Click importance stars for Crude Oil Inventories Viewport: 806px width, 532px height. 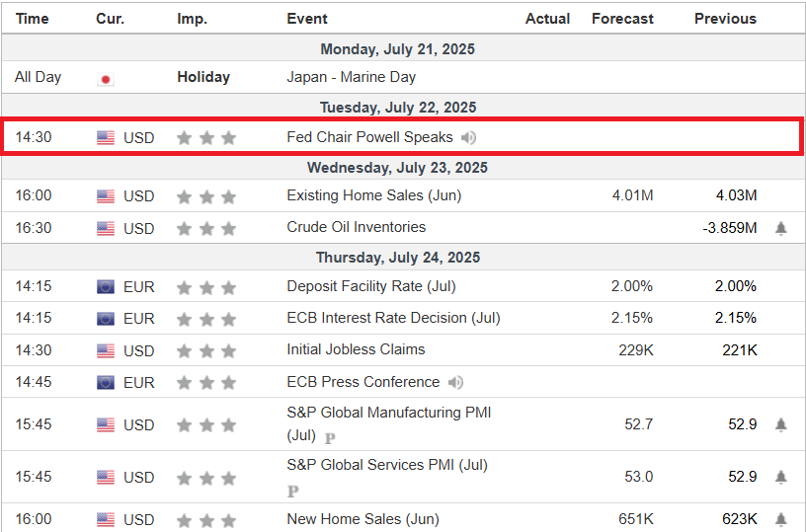206,229
